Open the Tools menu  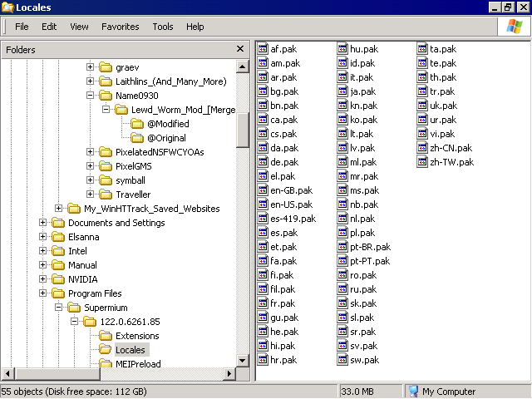(x=163, y=27)
